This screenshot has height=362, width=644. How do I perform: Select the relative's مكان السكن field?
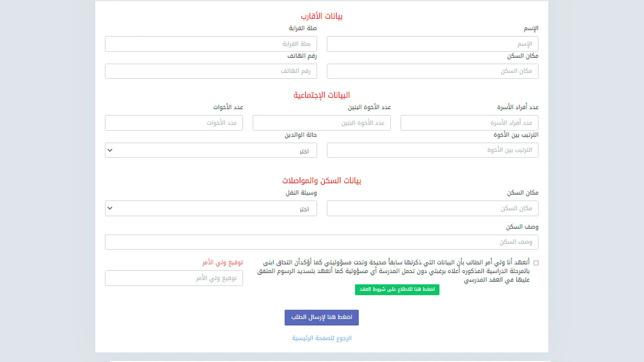(432, 71)
